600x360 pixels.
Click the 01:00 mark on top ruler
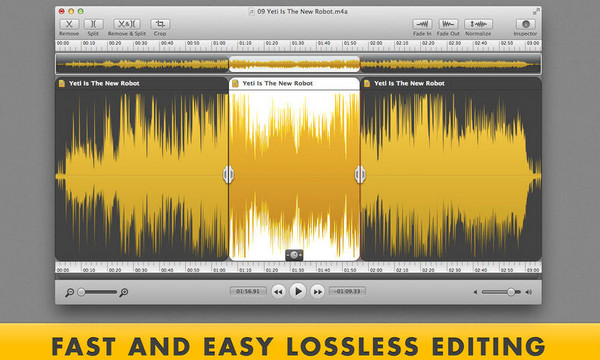pyautogui.click(x=219, y=44)
